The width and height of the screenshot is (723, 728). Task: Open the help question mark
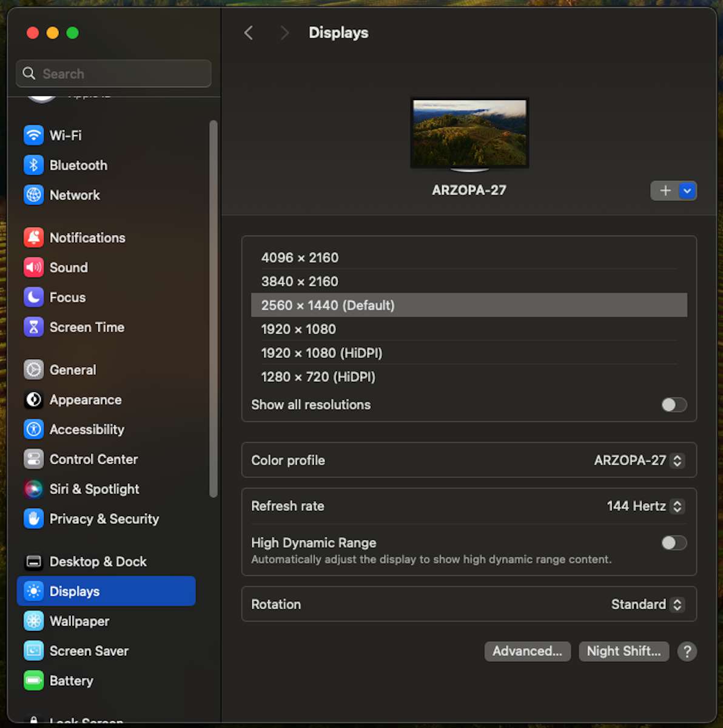[687, 651]
